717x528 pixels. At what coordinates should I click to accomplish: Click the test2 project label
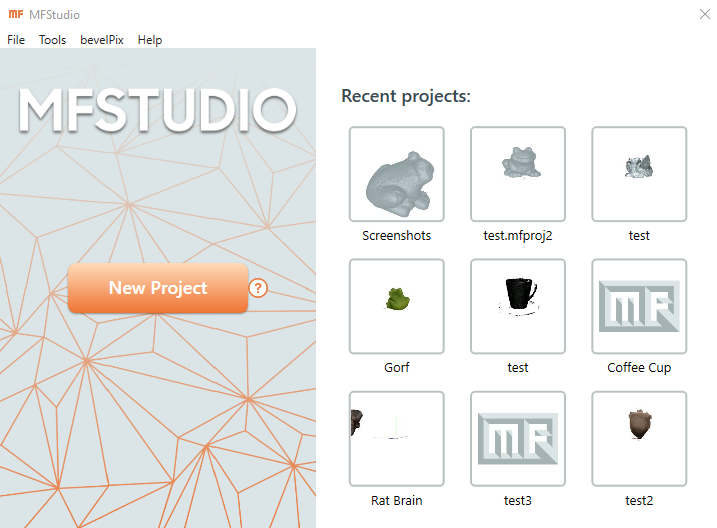point(639,501)
